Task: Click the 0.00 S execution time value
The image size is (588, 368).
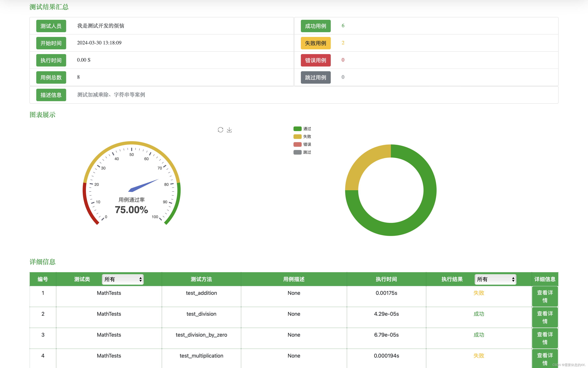Action: (84, 60)
